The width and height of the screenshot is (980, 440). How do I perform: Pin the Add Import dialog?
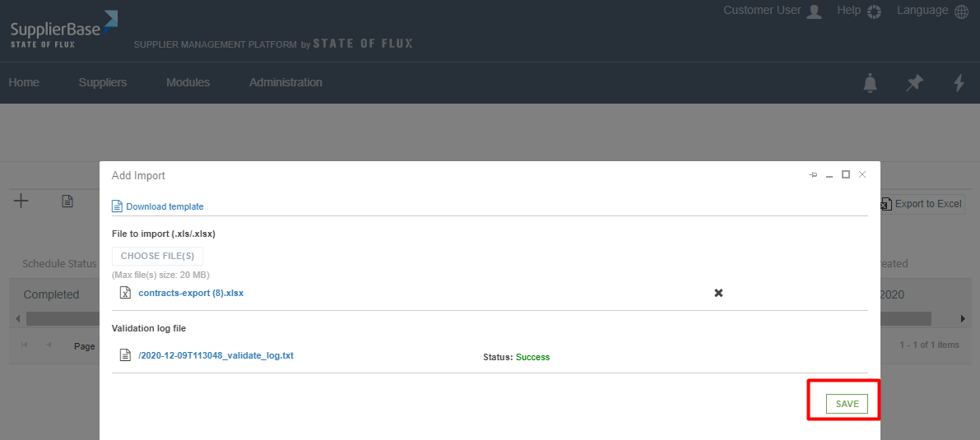click(813, 175)
